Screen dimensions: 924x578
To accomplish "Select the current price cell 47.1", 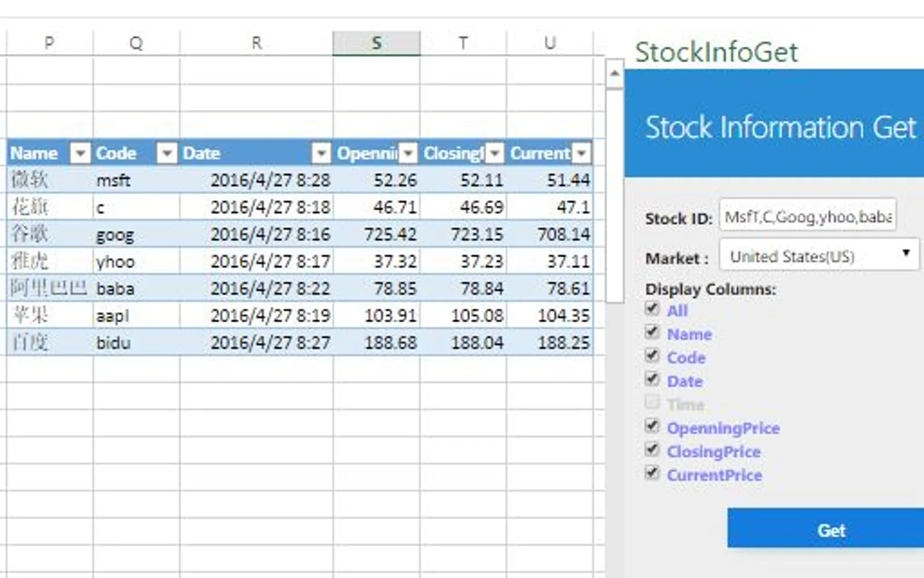I will pyautogui.click(x=550, y=207).
